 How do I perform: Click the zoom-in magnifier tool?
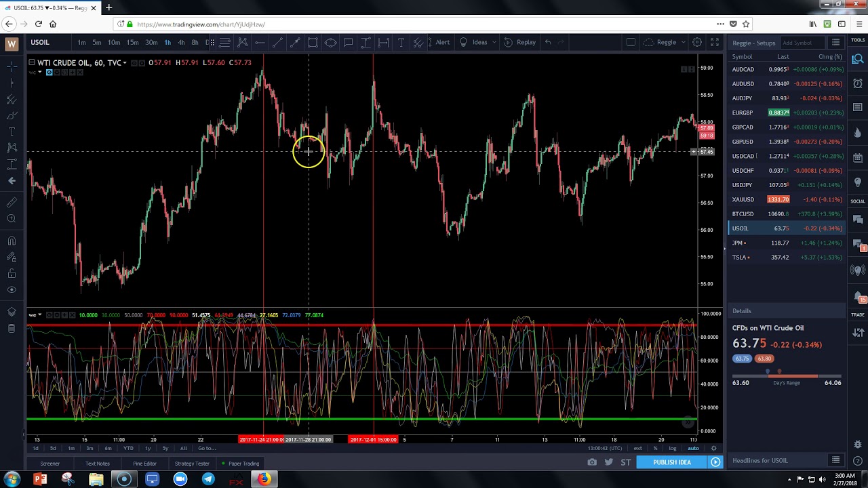tap(12, 219)
